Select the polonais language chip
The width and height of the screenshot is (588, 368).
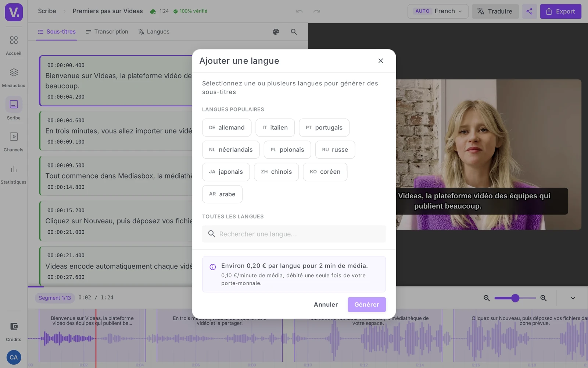(287, 150)
